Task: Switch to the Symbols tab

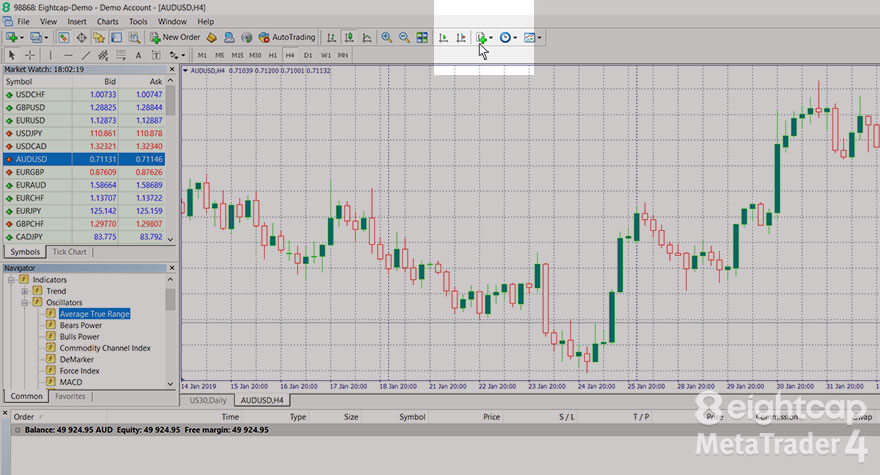Action: (25, 252)
